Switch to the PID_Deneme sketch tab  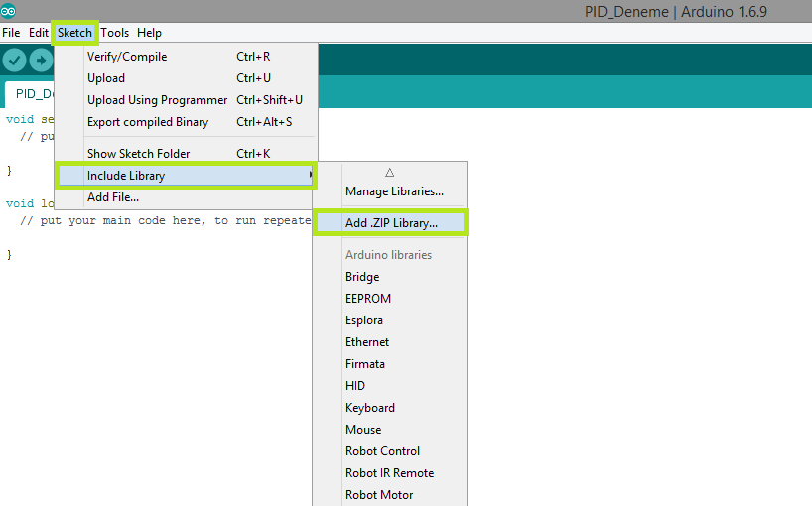(x=30, y=94)
